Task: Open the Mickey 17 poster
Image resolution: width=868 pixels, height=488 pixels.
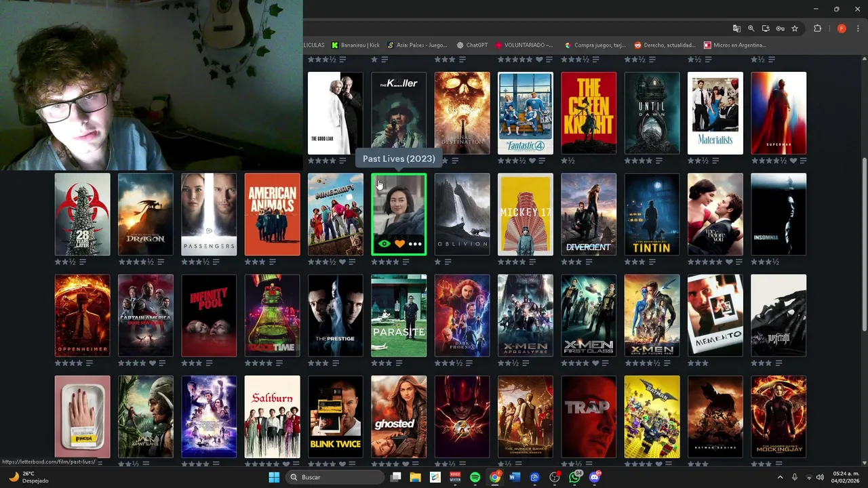Action: (526, 214)
